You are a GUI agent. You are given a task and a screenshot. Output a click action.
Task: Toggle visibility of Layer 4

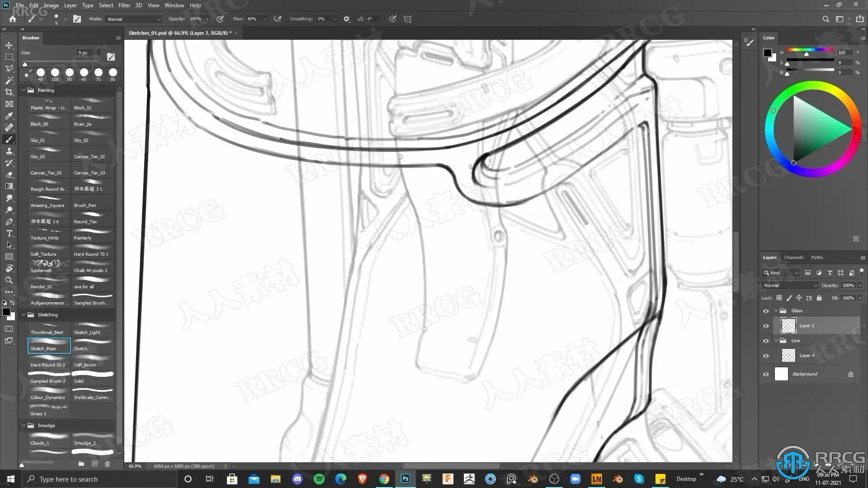click(x=766, y=356)
